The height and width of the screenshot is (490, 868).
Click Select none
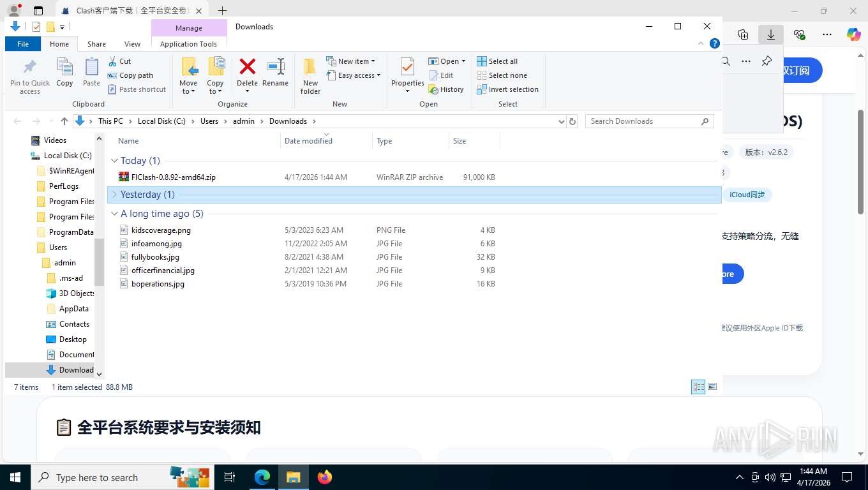coord(502,75)
